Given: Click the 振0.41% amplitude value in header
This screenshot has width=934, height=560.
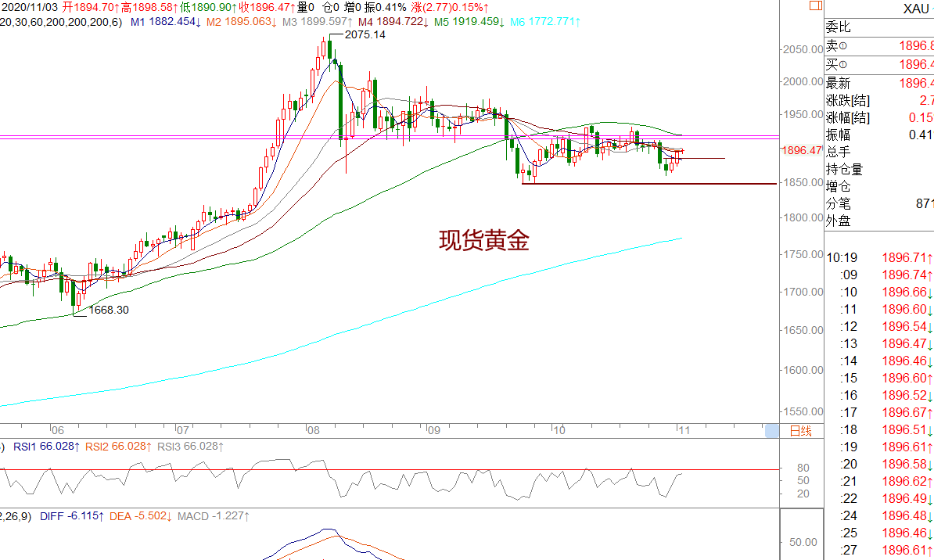Looking at the screenshot, I should pos(386,8).
